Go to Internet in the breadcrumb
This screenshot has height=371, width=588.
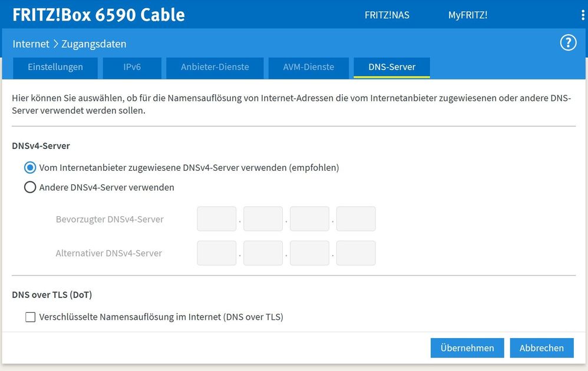pos(31,44)
